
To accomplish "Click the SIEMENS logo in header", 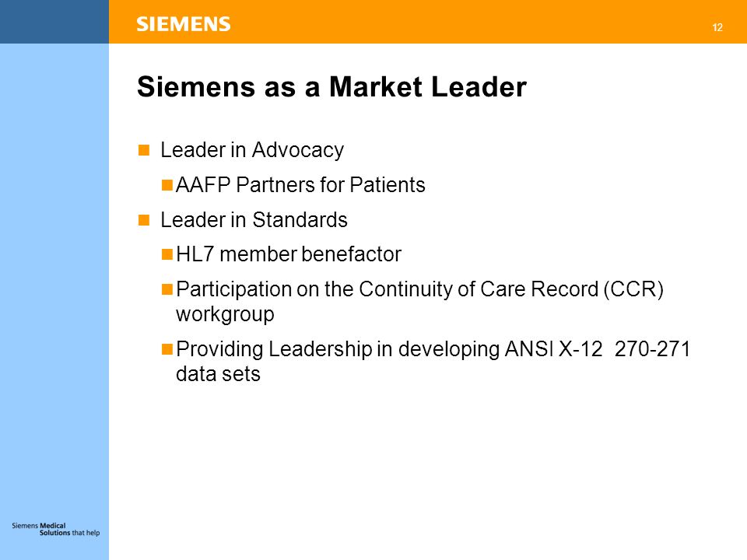I will (x=184, y=24).
